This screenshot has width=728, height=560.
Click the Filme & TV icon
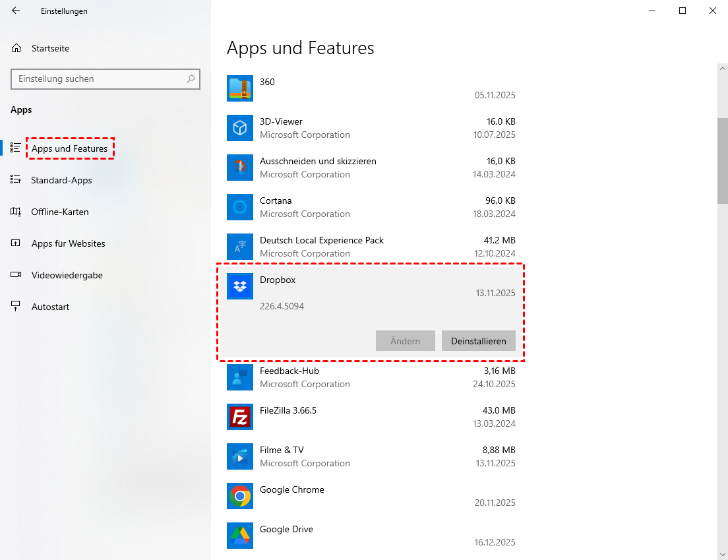(240, 456)
